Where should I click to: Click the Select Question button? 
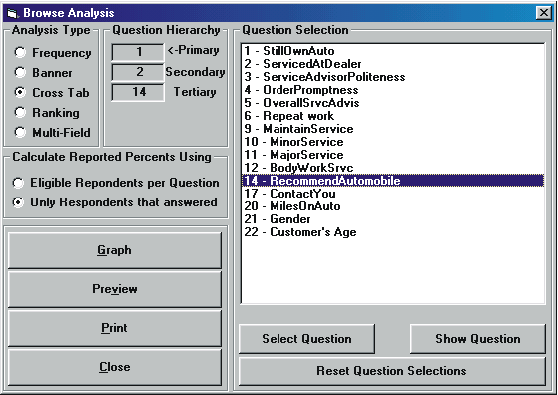(307, 338)
